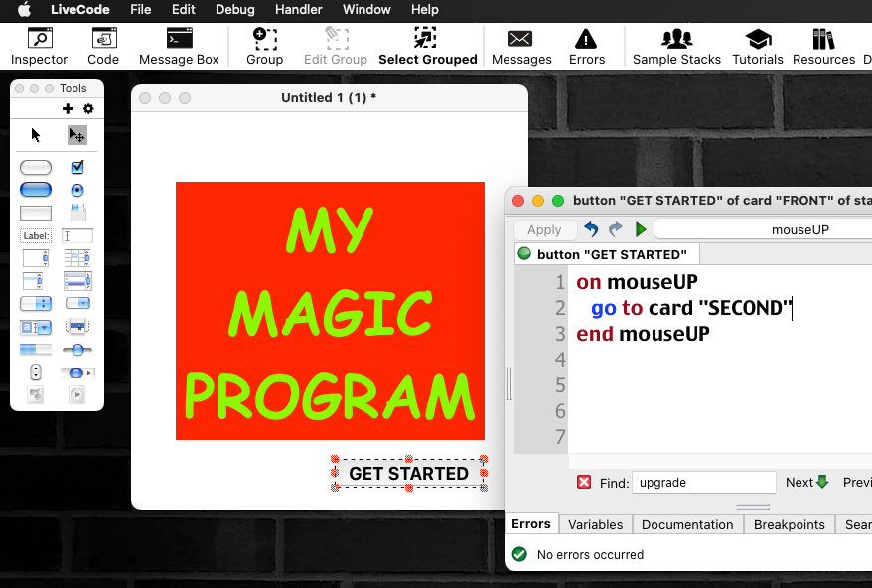Screen dimensions: 872x588
Task: Select the Run (browse) arrow tool
Action: click(36, 135)
